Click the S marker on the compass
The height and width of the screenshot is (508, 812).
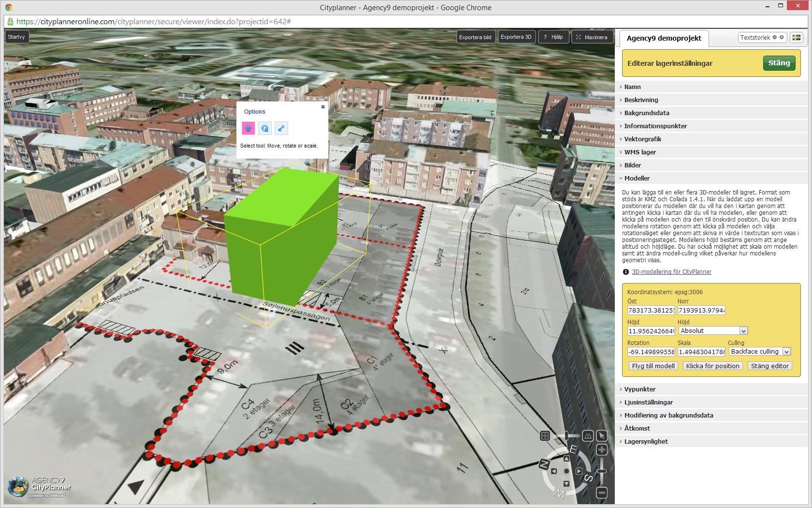[x=588, y=478]
